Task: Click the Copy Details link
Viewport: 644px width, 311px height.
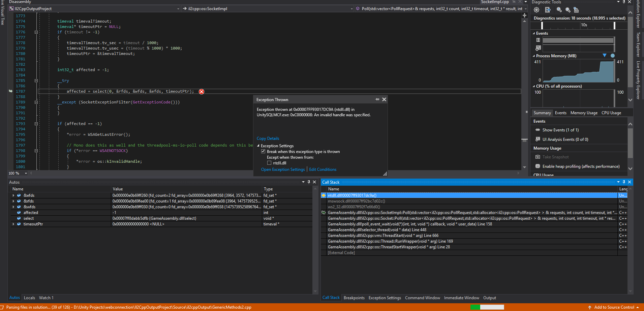Action: pos(268,138)
